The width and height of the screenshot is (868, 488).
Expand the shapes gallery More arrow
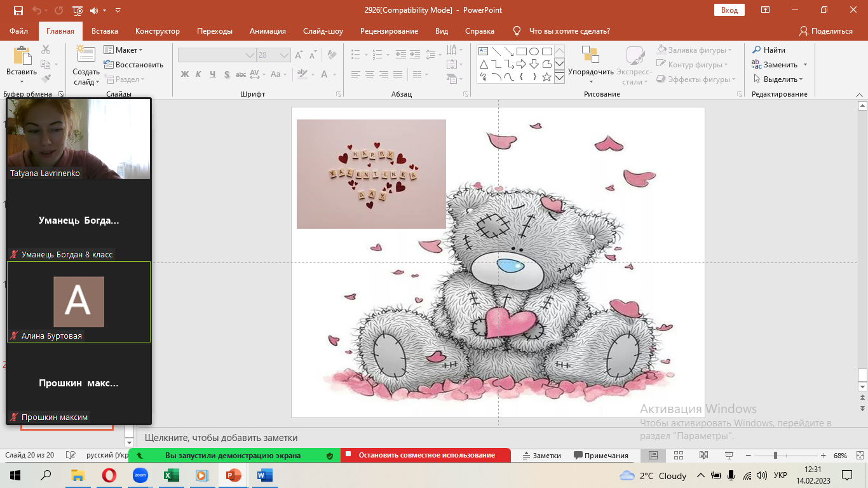coord(559,78)
